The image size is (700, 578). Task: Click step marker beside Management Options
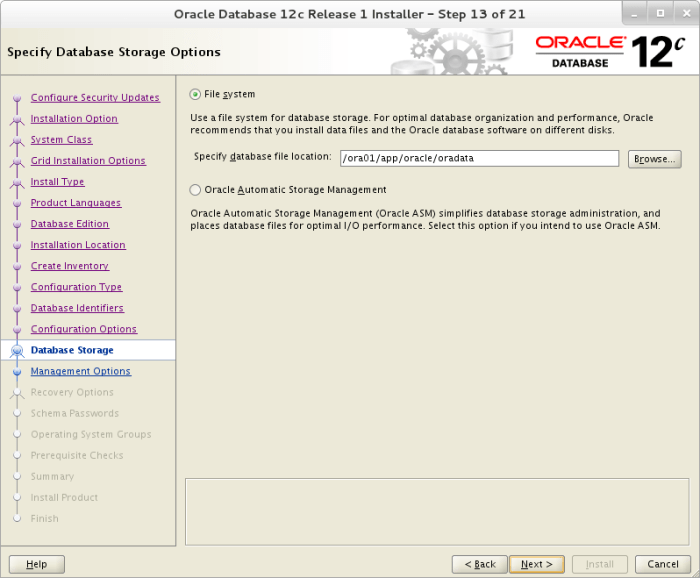pos(17,371)
